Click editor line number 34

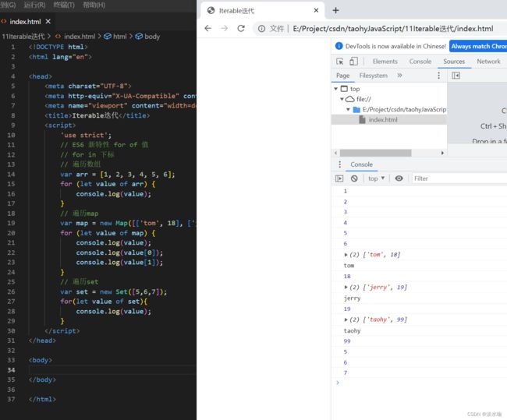tap(12, 370)
